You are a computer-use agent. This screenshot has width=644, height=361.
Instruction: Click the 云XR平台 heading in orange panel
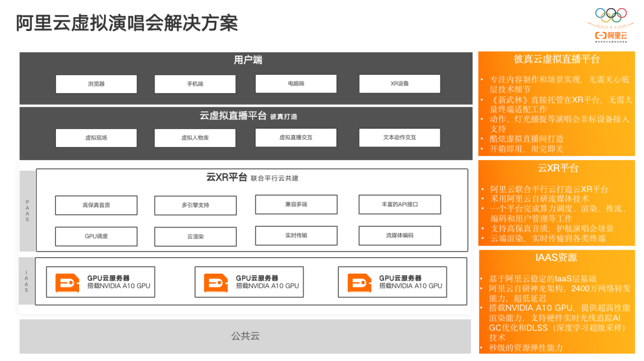click(x=558, y=168)
